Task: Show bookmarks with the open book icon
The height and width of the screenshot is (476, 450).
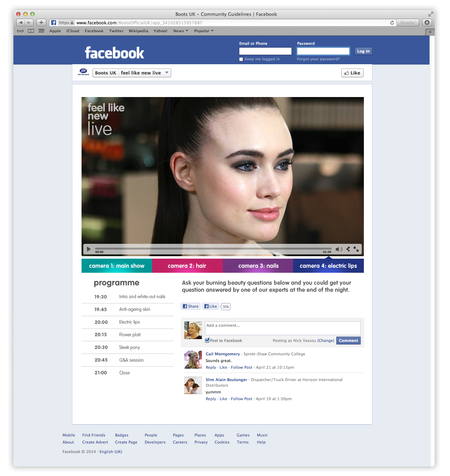Action: [x=31, y=31]
